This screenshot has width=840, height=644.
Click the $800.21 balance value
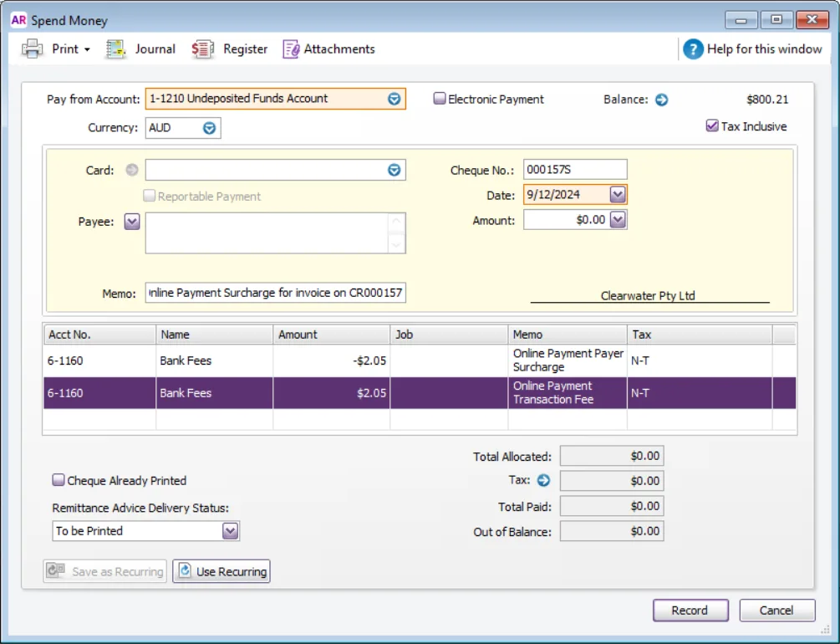767,100
